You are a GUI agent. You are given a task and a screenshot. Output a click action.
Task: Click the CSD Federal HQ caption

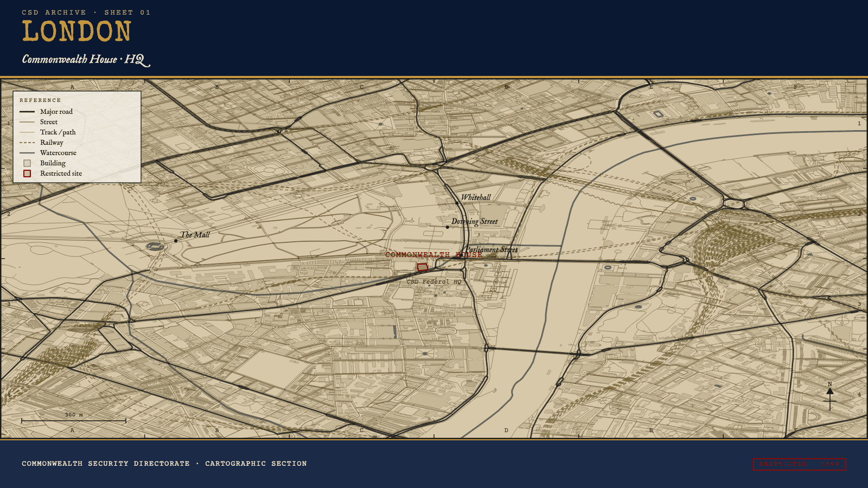coord(434,282)
